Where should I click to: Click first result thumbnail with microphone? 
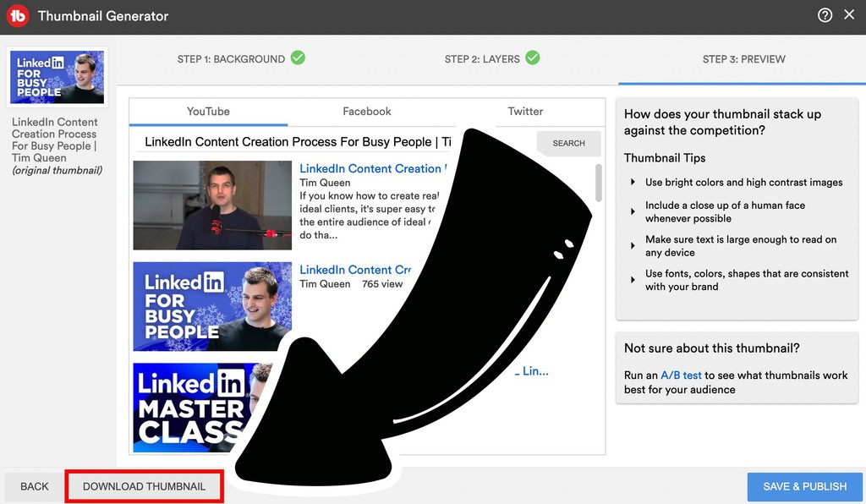(x=212, y=205)
